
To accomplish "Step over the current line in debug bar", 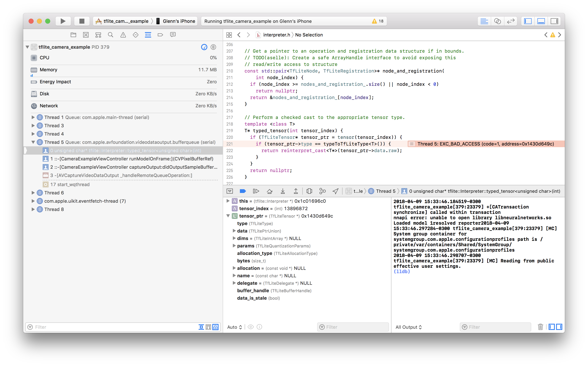I will 270,191.
